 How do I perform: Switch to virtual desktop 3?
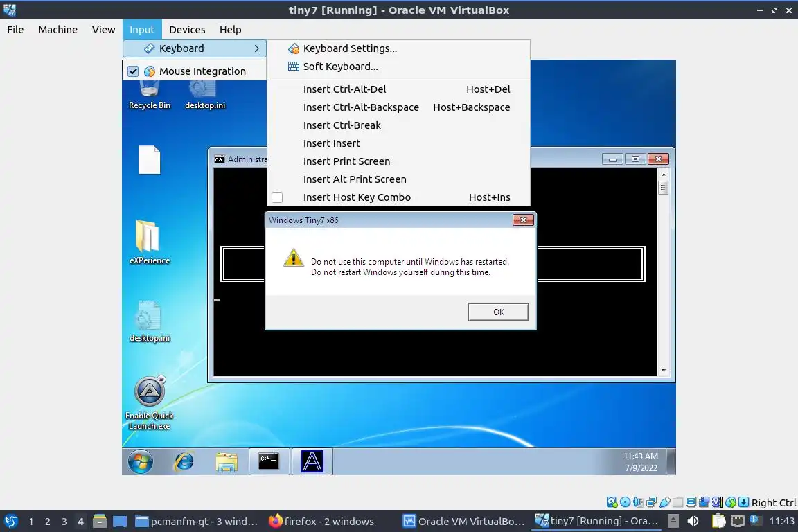[64, 522]
